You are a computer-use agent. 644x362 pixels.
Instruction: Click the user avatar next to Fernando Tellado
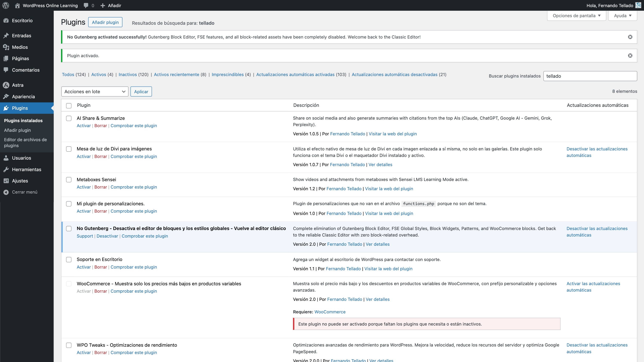pyautogui.click(x=638, y=5)
